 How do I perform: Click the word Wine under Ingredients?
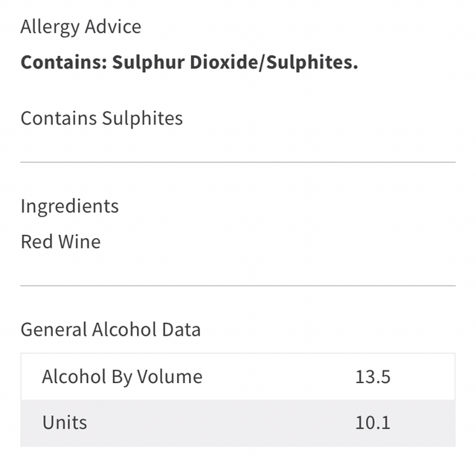(x=80, y=242)
